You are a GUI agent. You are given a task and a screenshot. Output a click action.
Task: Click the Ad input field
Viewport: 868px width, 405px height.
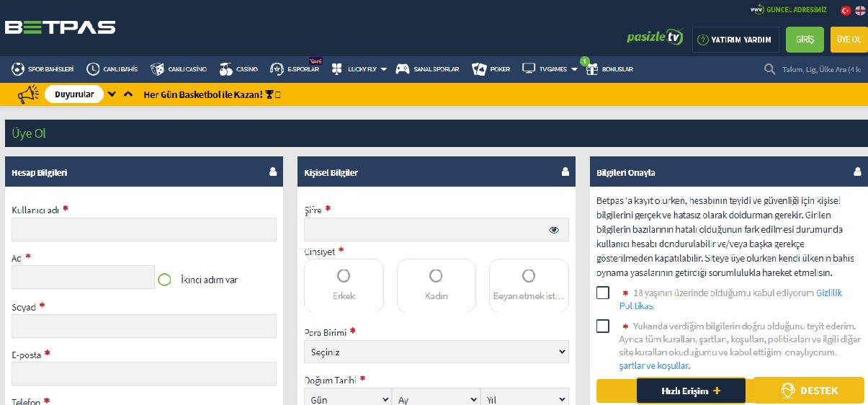(83, 277)
